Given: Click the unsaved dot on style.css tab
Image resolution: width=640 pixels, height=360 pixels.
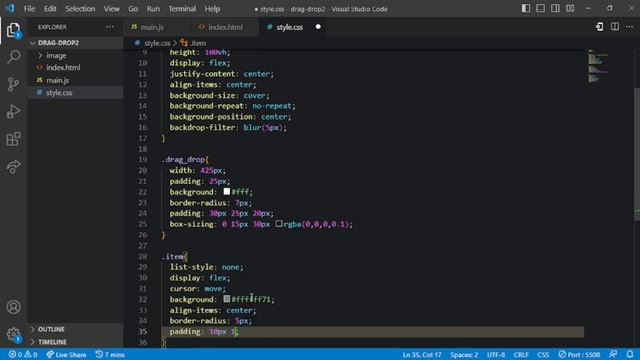Looking at the screenshot, I should (318, 27).
